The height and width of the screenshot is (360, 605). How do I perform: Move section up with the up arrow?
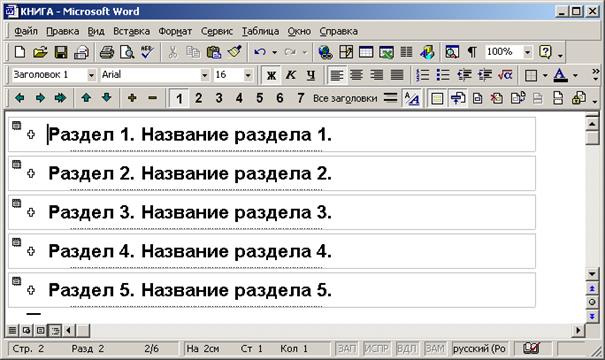[86, 98]
